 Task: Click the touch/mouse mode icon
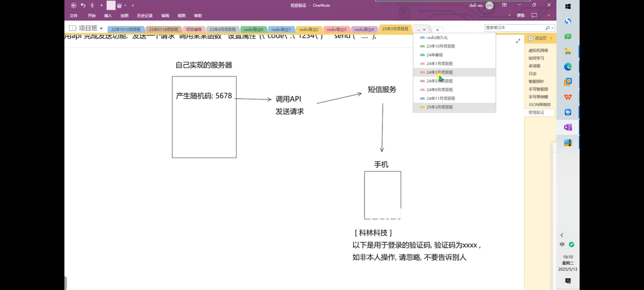92,5
